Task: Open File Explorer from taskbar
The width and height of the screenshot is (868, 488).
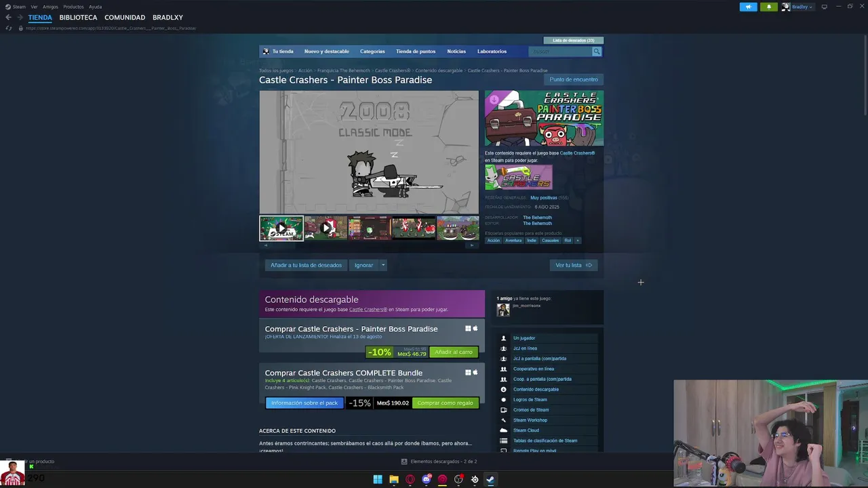Action: (x=394, y=479)
